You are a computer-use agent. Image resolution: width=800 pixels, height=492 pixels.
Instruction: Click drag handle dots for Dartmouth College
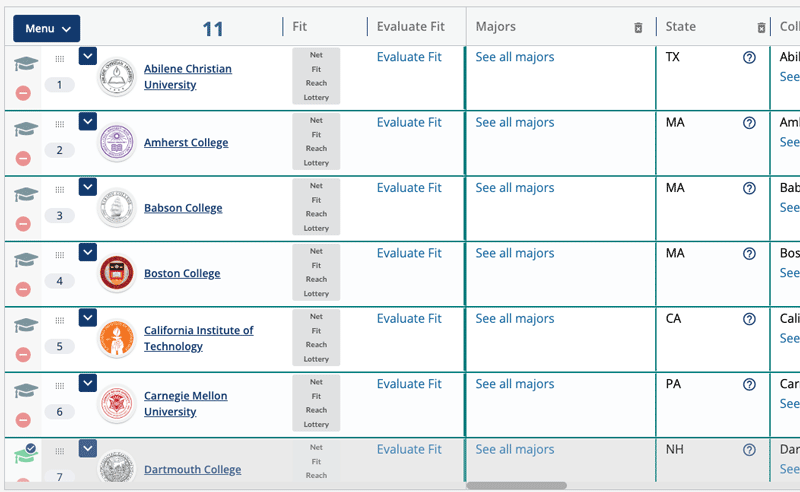point(60,451)
